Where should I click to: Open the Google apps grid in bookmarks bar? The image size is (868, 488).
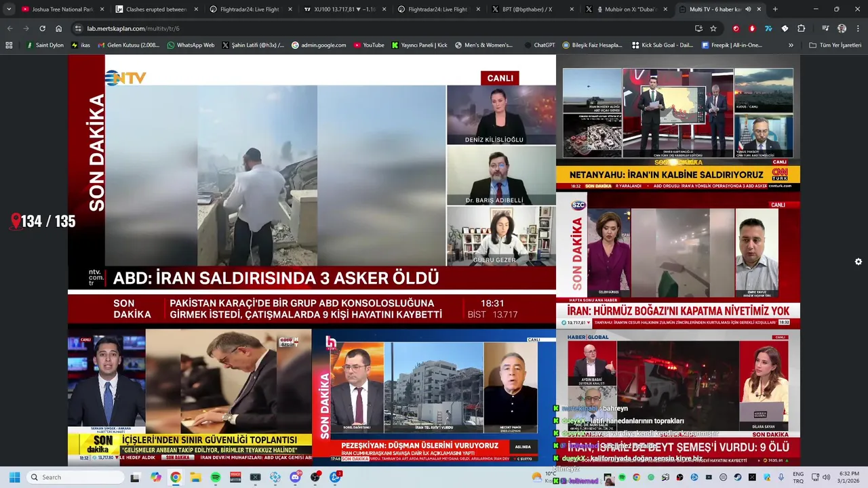(9, 45)
